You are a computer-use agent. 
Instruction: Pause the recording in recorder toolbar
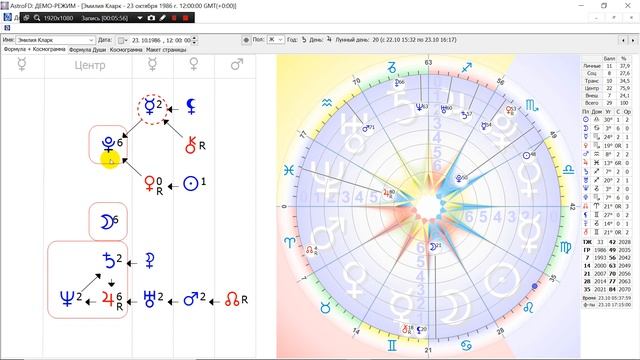coord(174,18)
